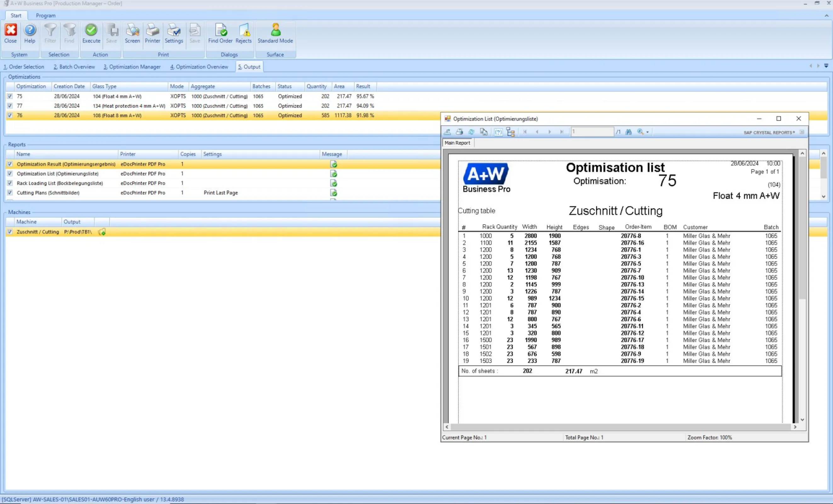The height and width of the screenshot is (504, 833).
Task: Uncheck optimization 77 in the Optimizations list
Action: [x=10, y=106]
